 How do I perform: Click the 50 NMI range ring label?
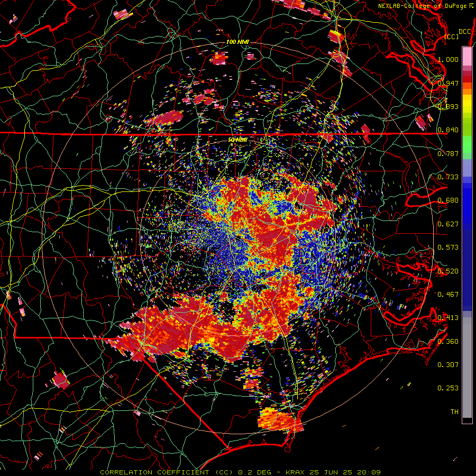[x=237, y=140]
